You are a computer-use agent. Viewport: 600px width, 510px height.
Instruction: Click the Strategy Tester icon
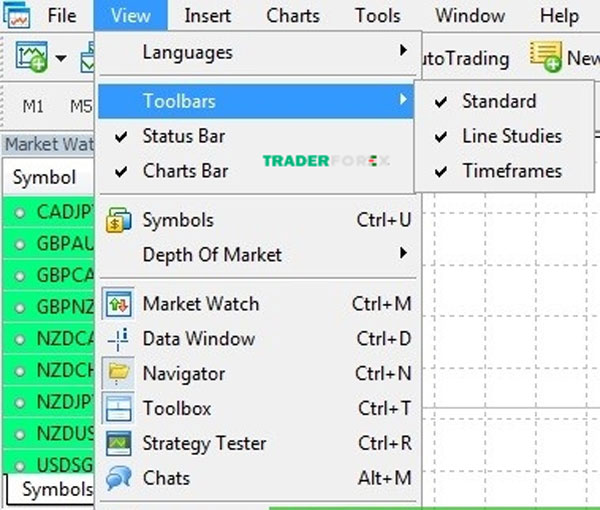click(x=118, y=443)
